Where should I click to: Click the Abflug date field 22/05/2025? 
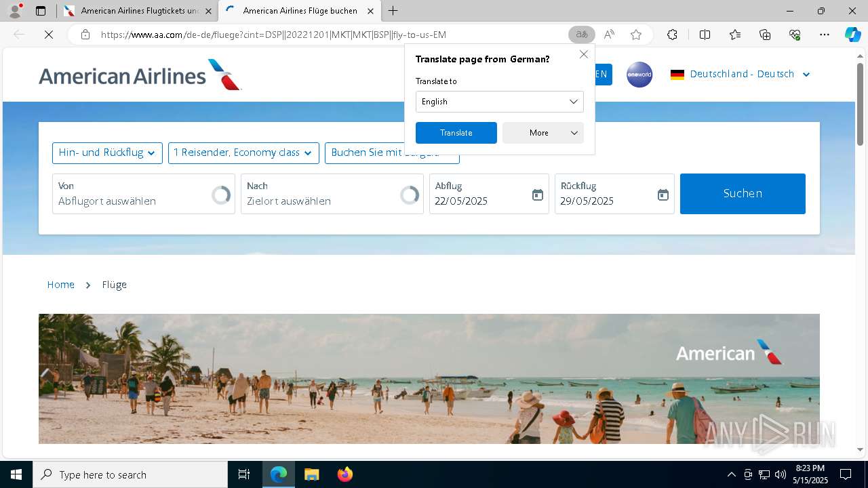point(489,194)
